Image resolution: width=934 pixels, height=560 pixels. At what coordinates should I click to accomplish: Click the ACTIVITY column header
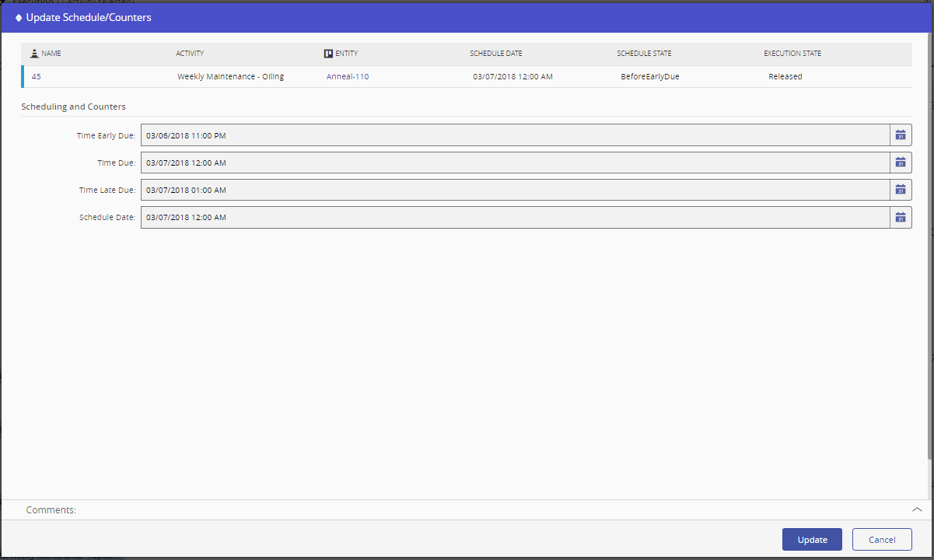pyautogui.click(x=190, y=54)
